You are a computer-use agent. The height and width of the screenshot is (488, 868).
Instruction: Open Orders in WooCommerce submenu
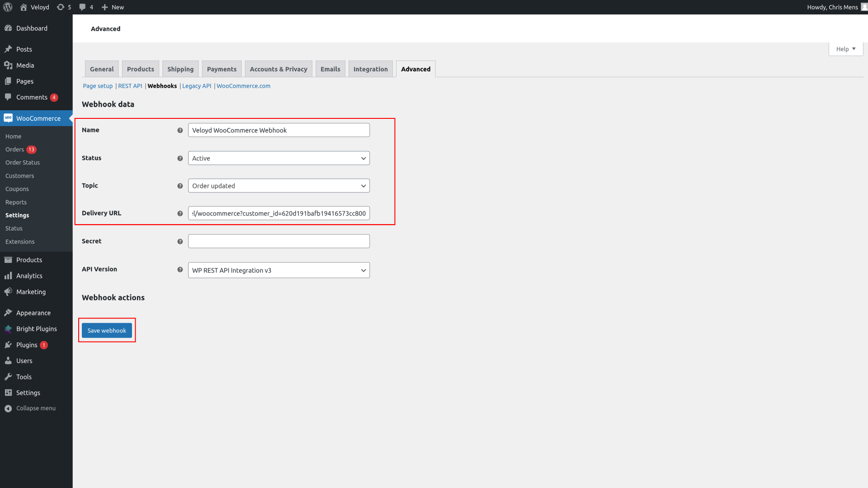pyautogui.click(x=15, y=150)
